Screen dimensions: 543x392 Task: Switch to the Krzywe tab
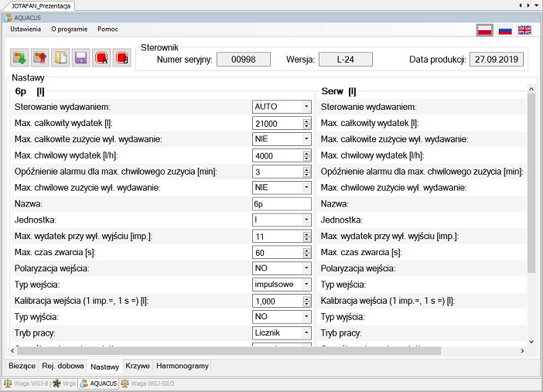coord(138,366)
